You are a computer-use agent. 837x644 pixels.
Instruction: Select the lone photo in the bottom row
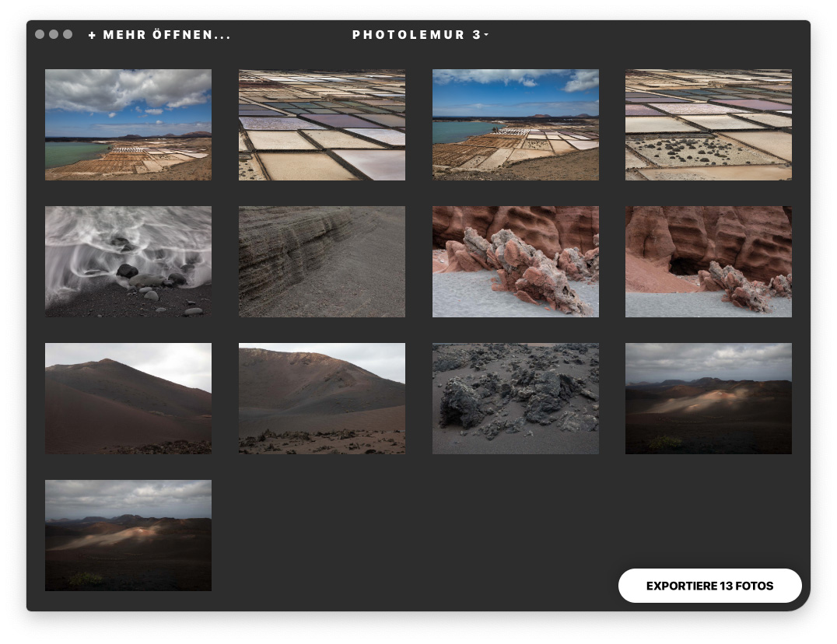[128, 535]
